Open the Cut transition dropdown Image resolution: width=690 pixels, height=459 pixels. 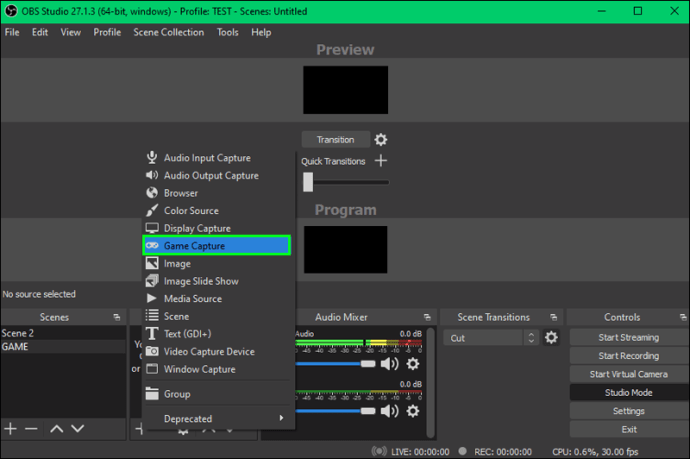(491, 338)
